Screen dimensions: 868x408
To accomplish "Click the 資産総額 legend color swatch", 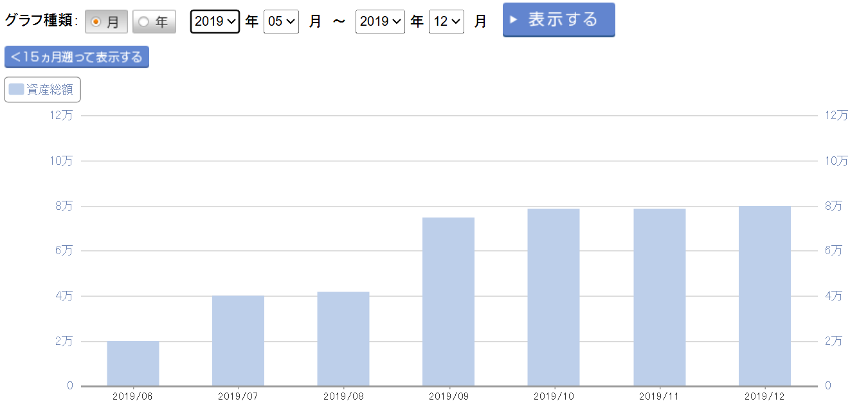I will (17, 89).
